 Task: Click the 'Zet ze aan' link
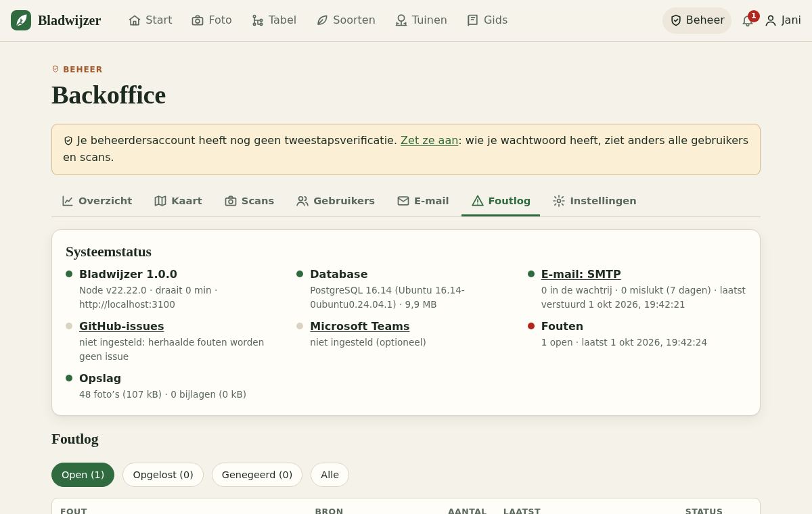[429, 141]
